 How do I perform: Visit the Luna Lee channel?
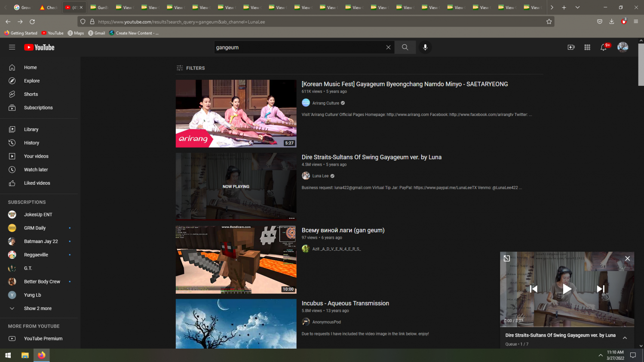coord(320,176)
